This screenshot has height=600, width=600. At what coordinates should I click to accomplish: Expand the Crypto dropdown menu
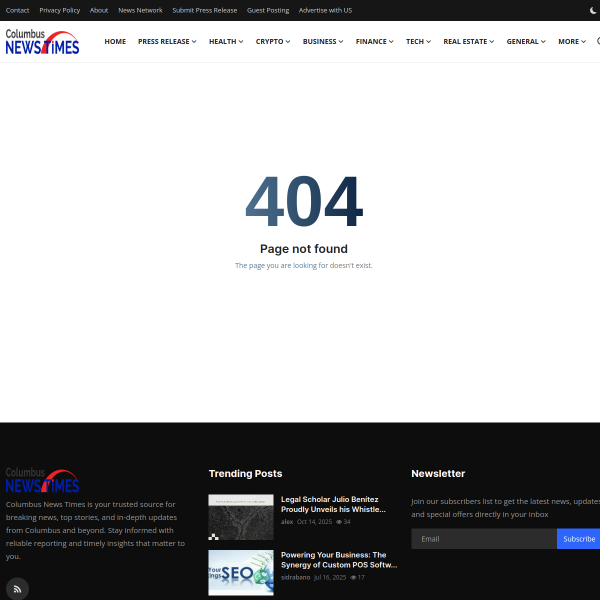point(273,41)
